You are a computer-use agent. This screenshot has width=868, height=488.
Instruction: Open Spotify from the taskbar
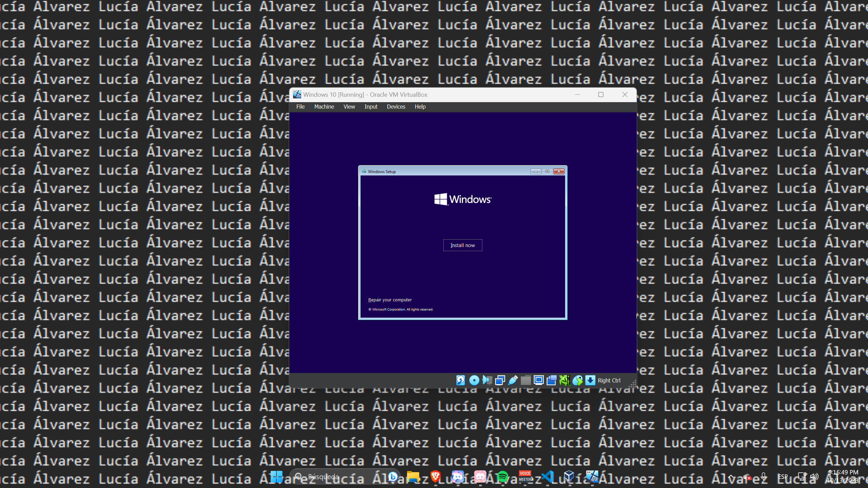[502, 477]
